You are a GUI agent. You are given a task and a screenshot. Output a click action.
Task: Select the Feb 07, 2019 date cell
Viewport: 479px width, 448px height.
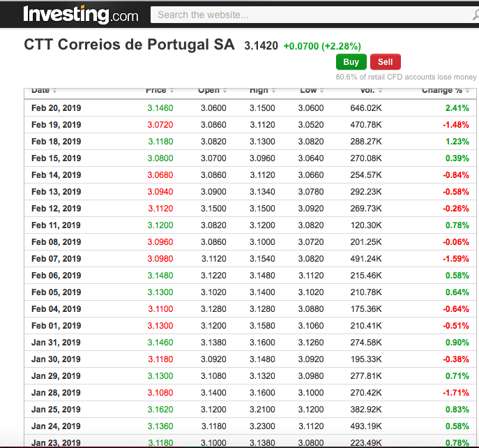56,259
